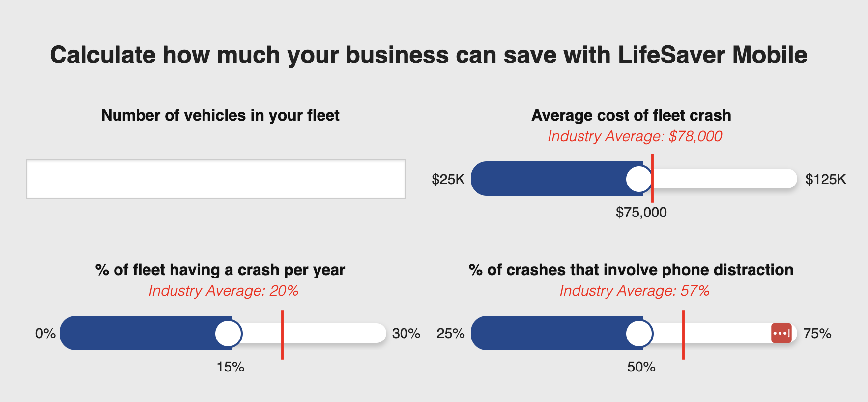
Task: Click the red password manager icon in the slider
Action: [x=781, y=333]
